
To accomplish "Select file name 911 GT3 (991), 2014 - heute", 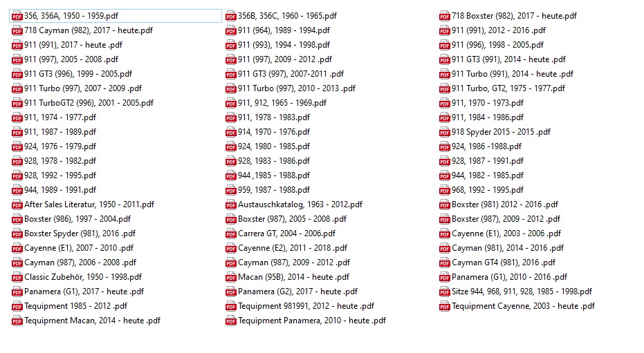I will 508,59.
